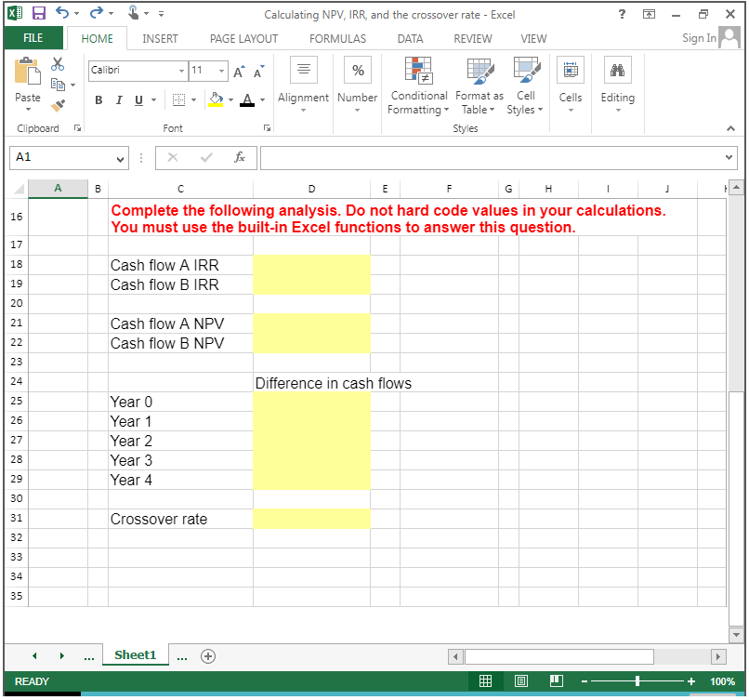The height and width of the screenshot is (700, 749).
Task: Switch to Page Layout view in status bar
Action: (521, 680)
